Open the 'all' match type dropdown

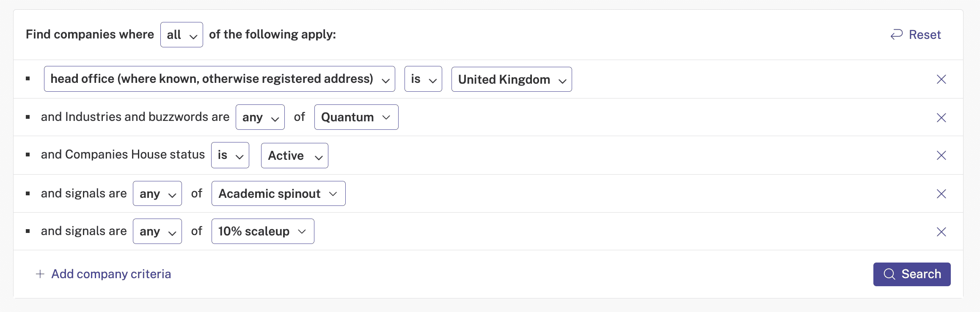click(x=182, y=35)
